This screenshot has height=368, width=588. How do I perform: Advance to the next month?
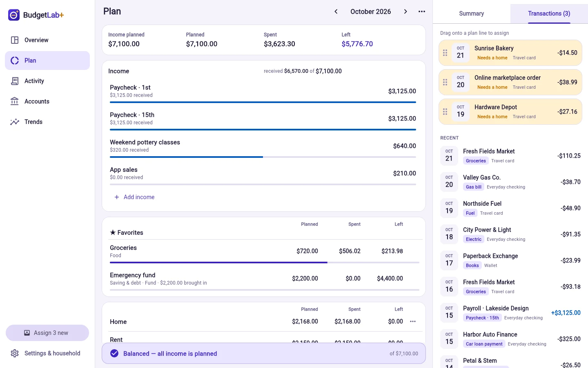[405, 11]
